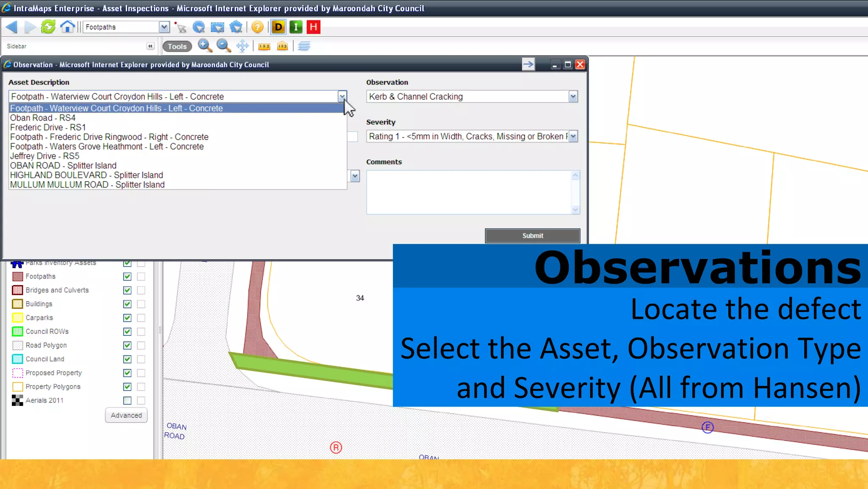Click the Footpaths layer color swatch
The width and height of the screenshot is (868, 489).
(17, 277)
